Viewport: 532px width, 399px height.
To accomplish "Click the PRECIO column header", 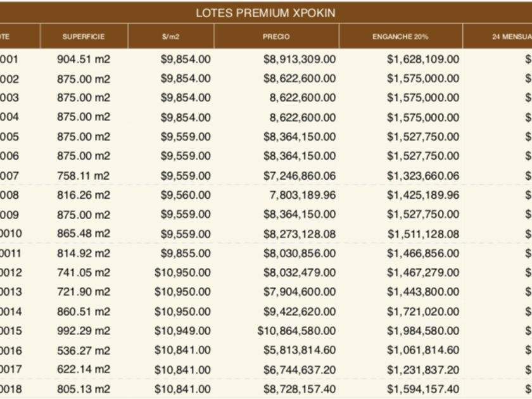I will pyautogui.click(x=276, y=37).
